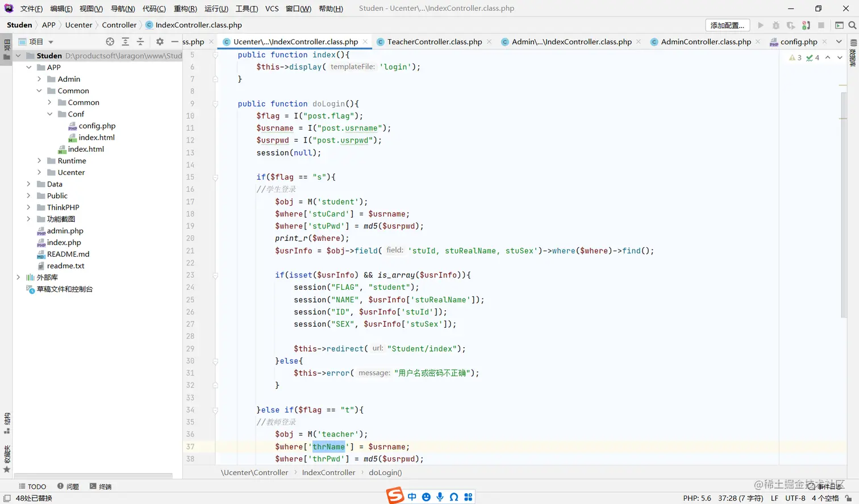Collapse the Conf folder
Screen dimensions: 859x504
pyautogui.click(x=50, y=114)
